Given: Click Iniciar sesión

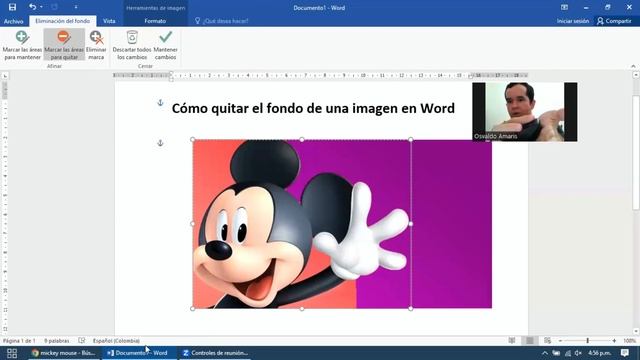Looking at the screenshot, I should click(x=573, y=21).
